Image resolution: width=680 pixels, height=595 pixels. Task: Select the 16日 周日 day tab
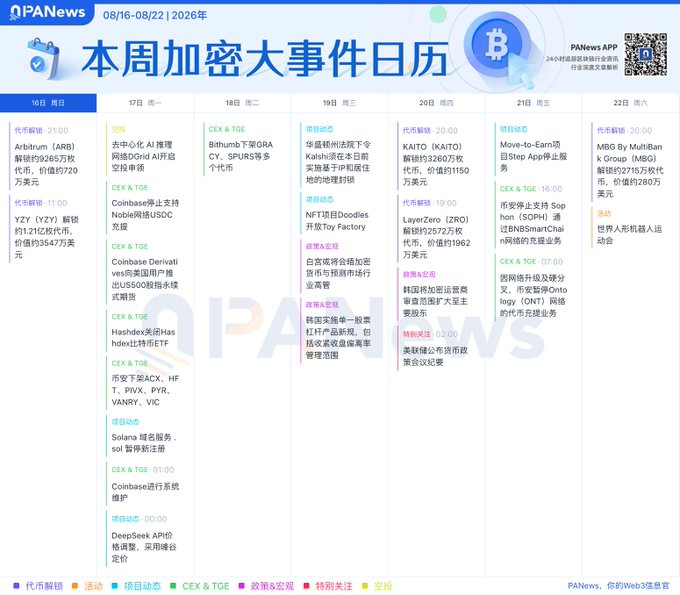point(48,103)
